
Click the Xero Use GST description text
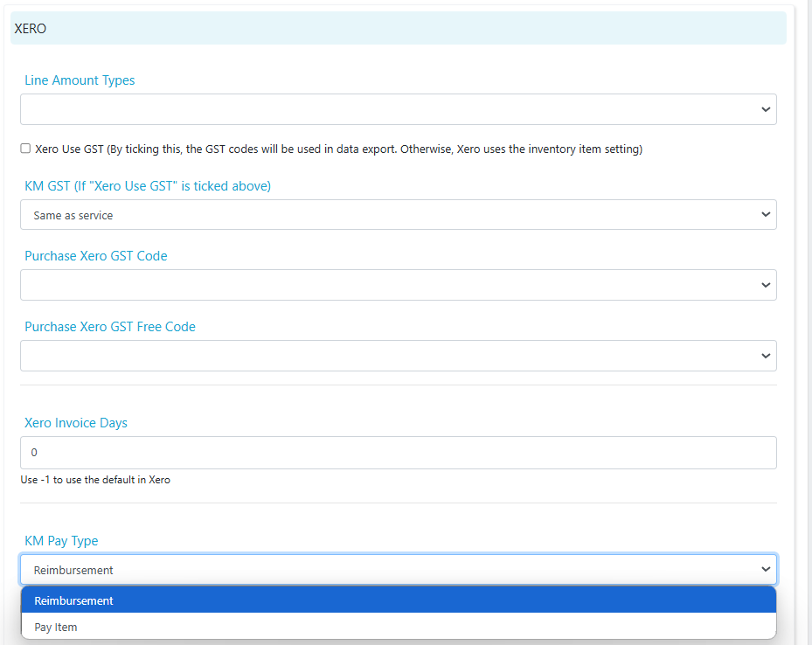pos(338,149)
